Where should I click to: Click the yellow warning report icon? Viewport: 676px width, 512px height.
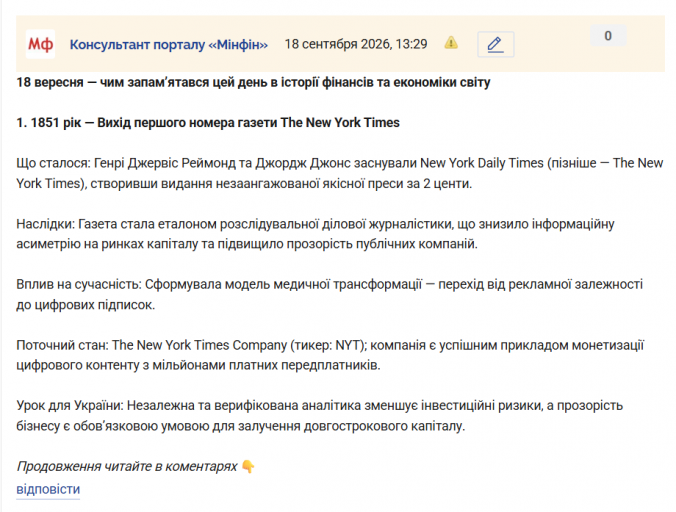coord(451,43)
